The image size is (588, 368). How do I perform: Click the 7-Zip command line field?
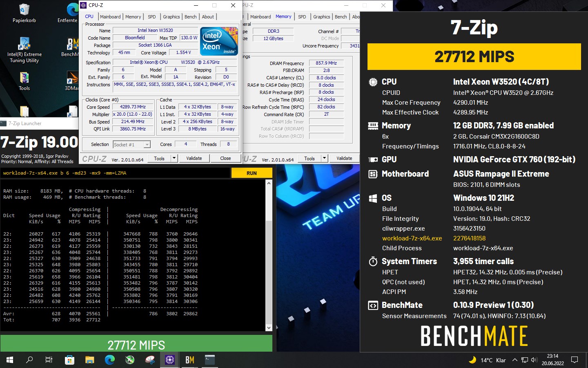coord(115,173)
